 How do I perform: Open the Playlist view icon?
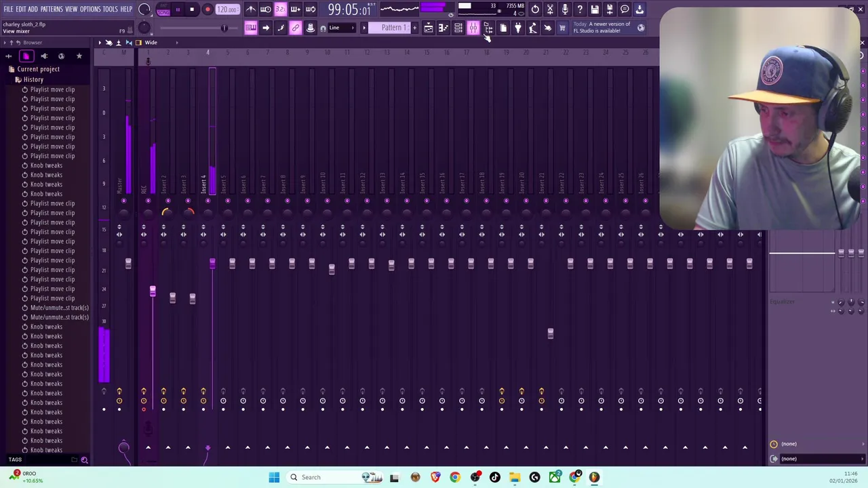(429, 28)
